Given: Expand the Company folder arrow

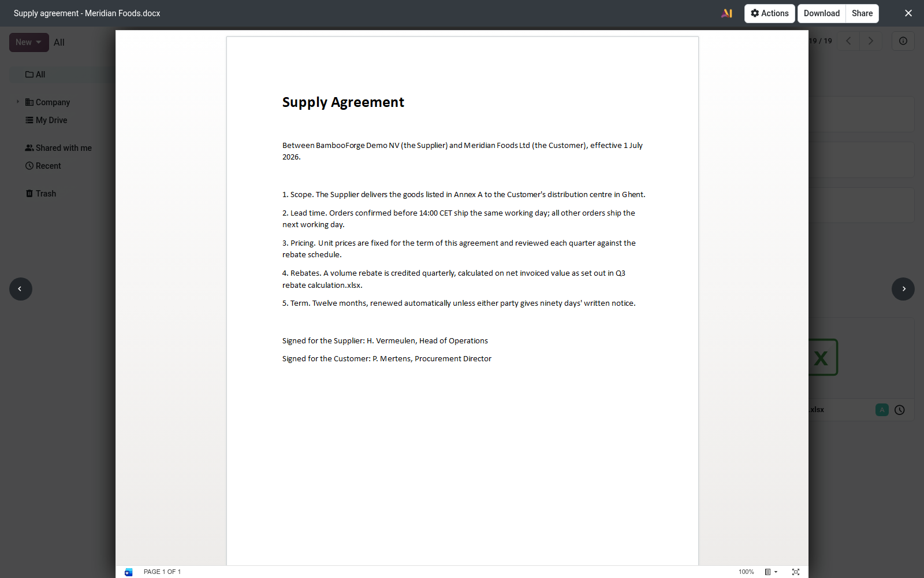Looking at the screenshot, I should [x=18, y=102].
